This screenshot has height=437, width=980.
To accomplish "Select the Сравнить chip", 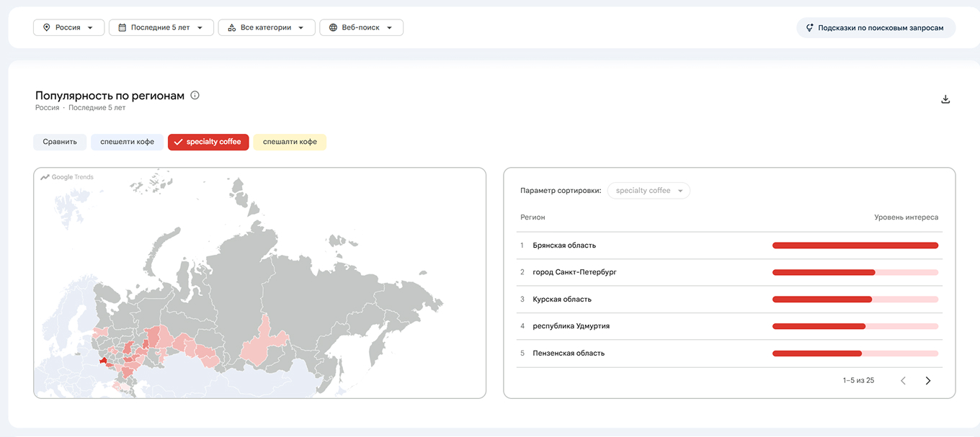I will click(x=60, y=142).
